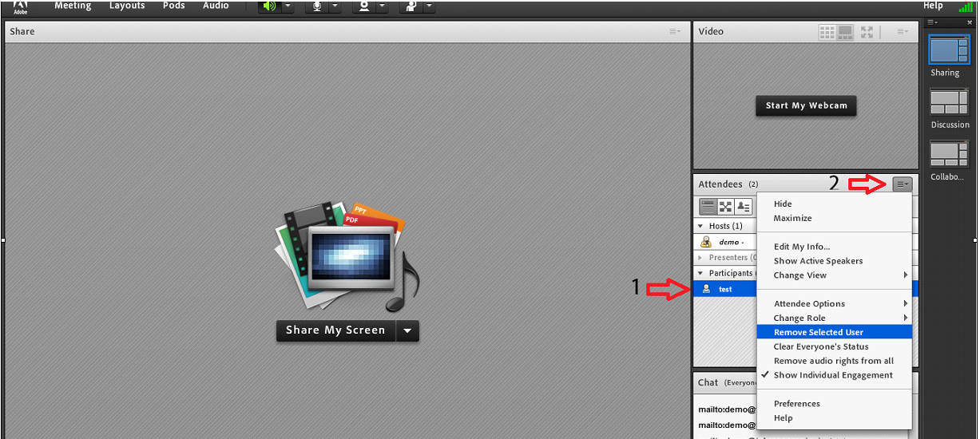Click the video pod full screen icon

click(867, 32)
